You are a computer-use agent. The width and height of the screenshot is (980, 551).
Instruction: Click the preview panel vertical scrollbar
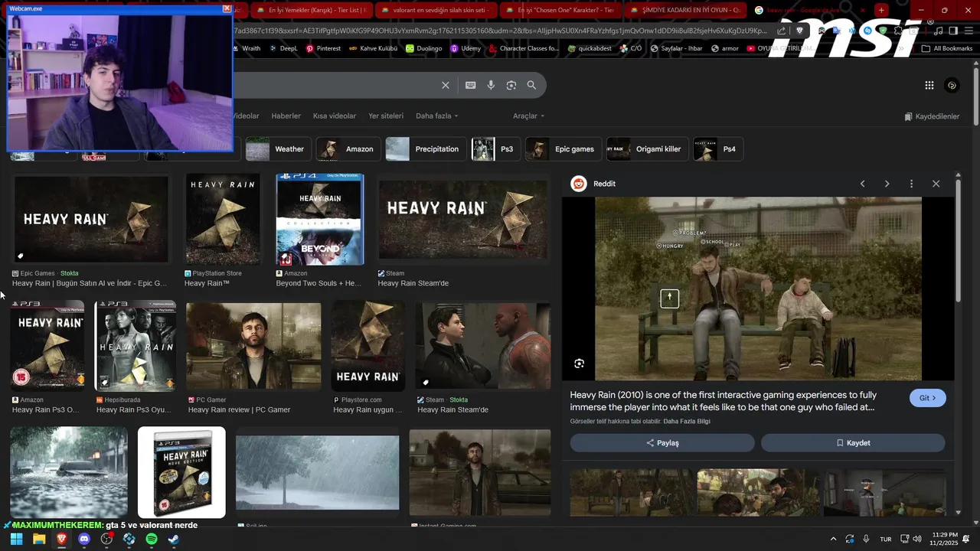tap(958, 239)
